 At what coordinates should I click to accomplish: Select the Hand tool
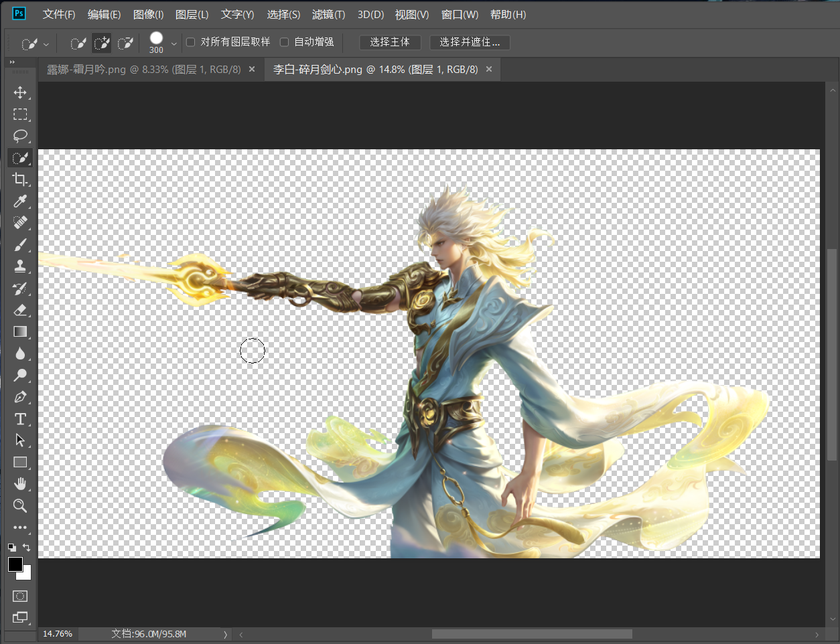(x=20, y=484)
